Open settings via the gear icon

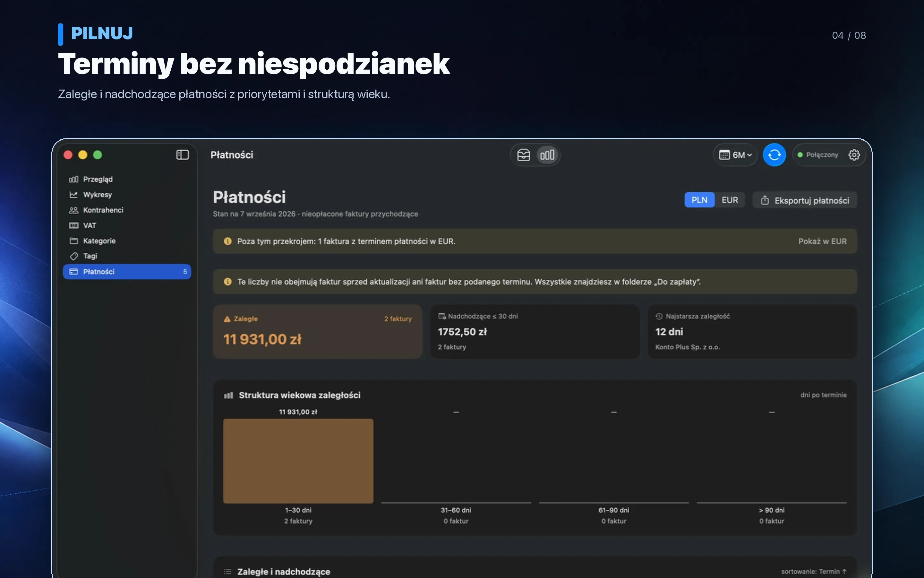coord(854,155)
